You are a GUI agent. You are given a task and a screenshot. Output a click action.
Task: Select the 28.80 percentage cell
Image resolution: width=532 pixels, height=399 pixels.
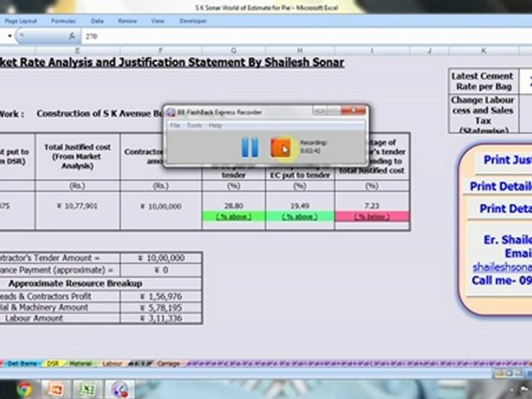point(233,206)
